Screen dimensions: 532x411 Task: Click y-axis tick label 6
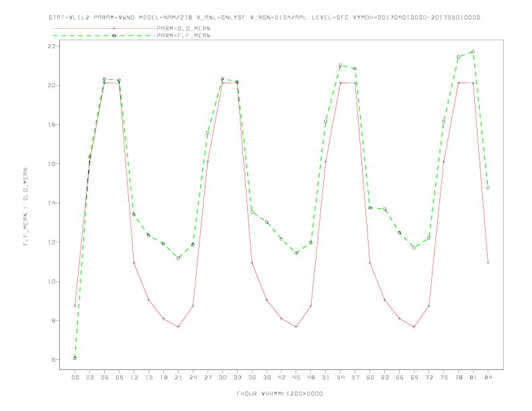point(53,360)
